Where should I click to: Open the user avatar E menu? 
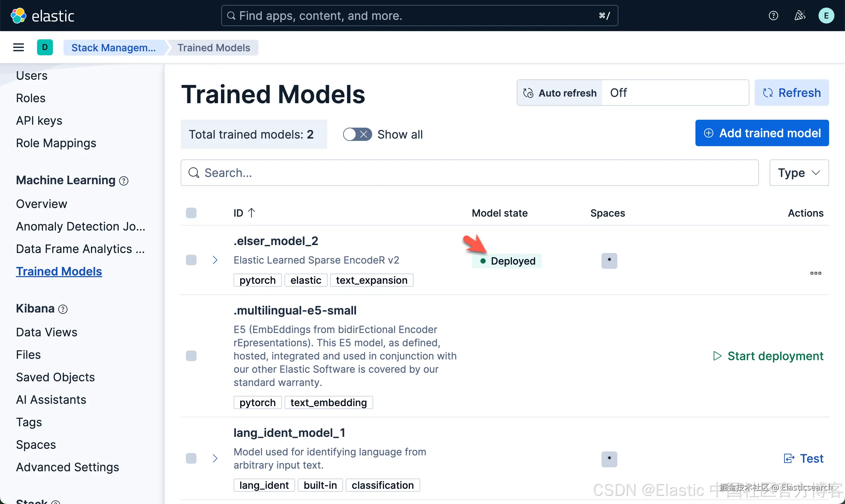pos(826,16)
